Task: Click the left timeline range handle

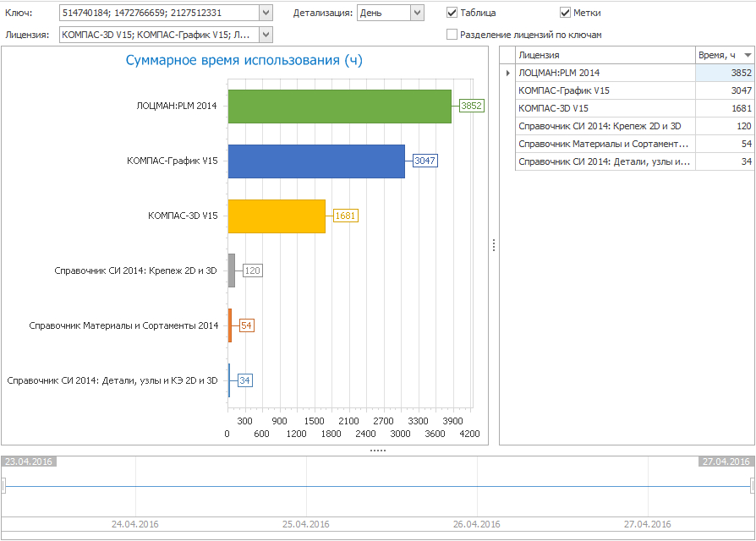Action: pyautogui.click(x=3, y=486)
